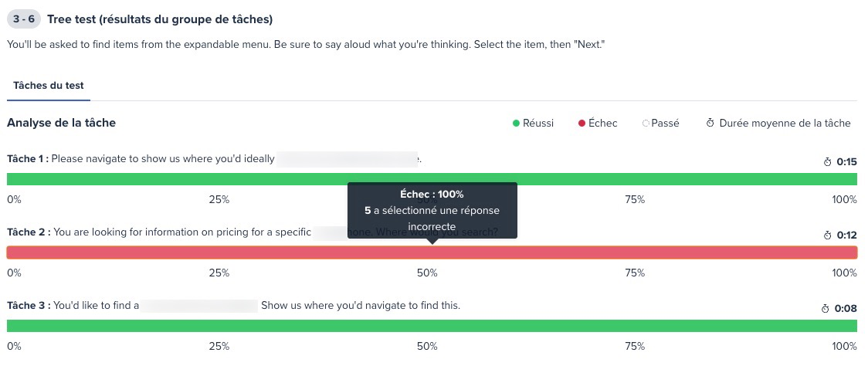868x366 pixels.
Task: Toggle the Échec legend filter
Action: pyautogui.click(x=598, y=123)
